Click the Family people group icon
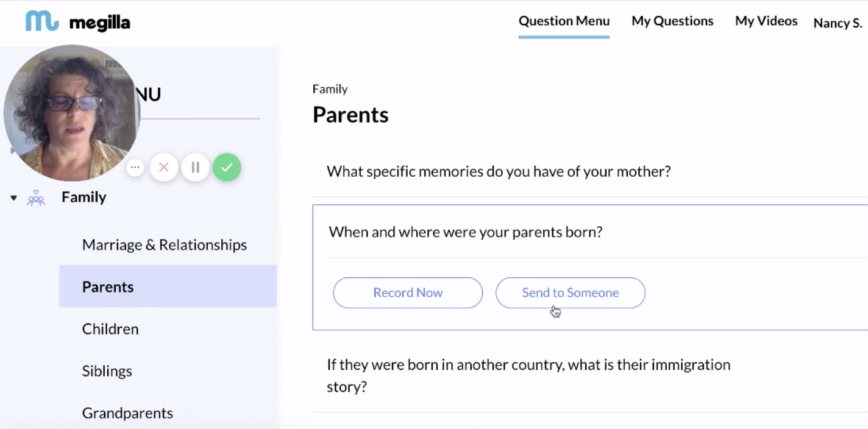Viewport: 868px width, 429px height. tap(36, 198)
